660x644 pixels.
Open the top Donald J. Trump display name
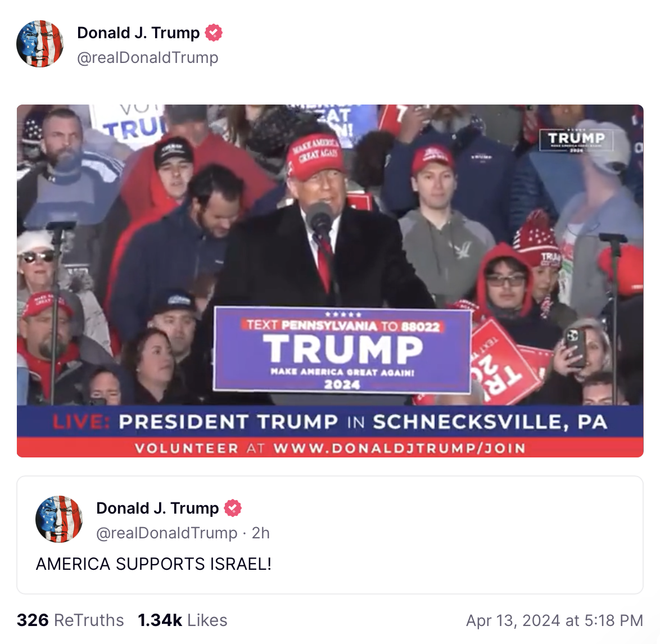(x=138, y=33)
